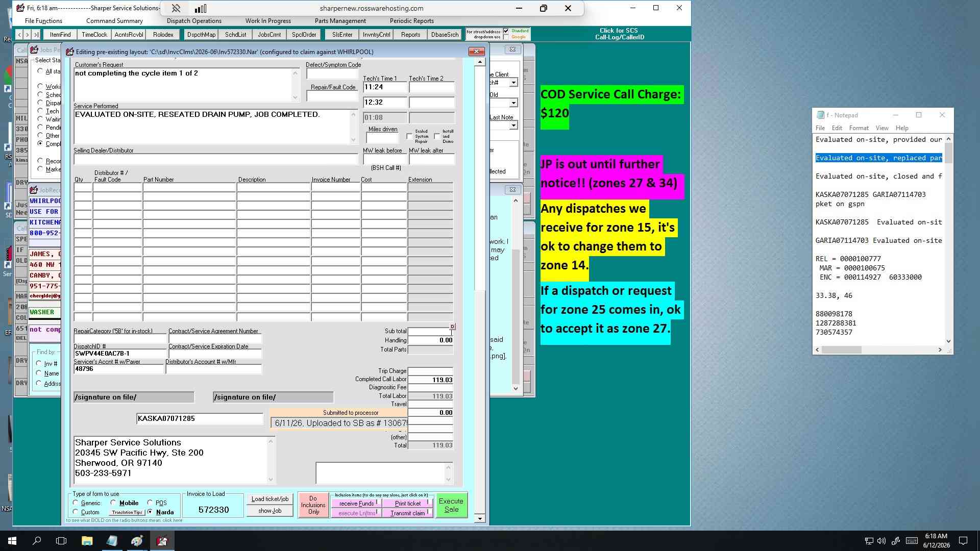This screenshot has height=551, width=980.
Task: Open Windows Start menu
Action: 12,541
